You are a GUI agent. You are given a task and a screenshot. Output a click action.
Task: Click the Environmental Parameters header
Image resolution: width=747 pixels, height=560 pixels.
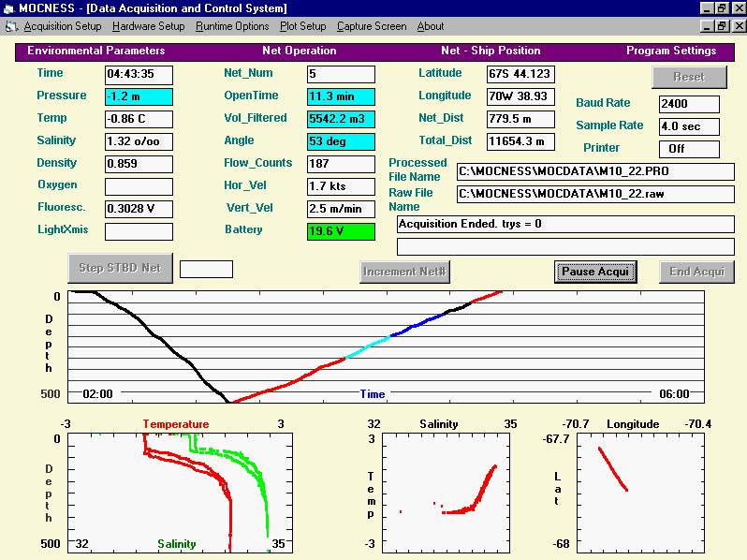(x=95, y=51)
